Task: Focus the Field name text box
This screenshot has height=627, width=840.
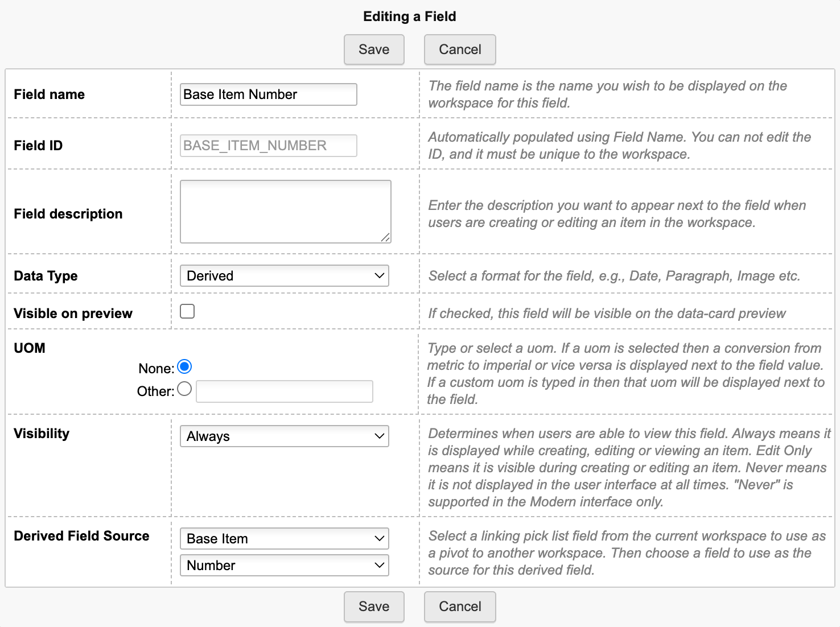Action: (269, 94)
